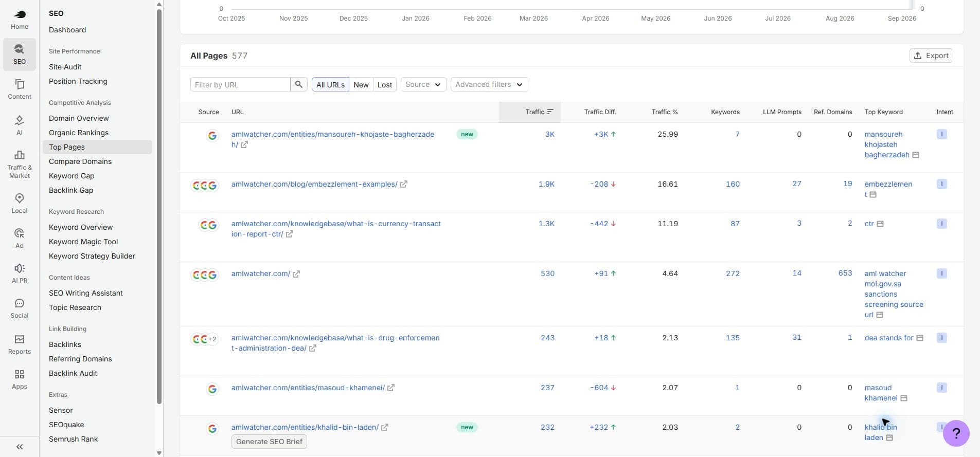
Task: Click the +2 sources badge in dea row
Action: click(212, 339)
